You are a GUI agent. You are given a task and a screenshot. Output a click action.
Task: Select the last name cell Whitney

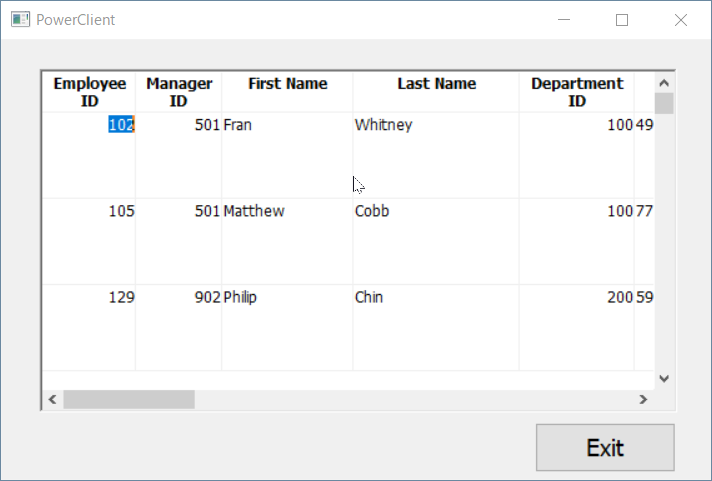coord(383,125)
